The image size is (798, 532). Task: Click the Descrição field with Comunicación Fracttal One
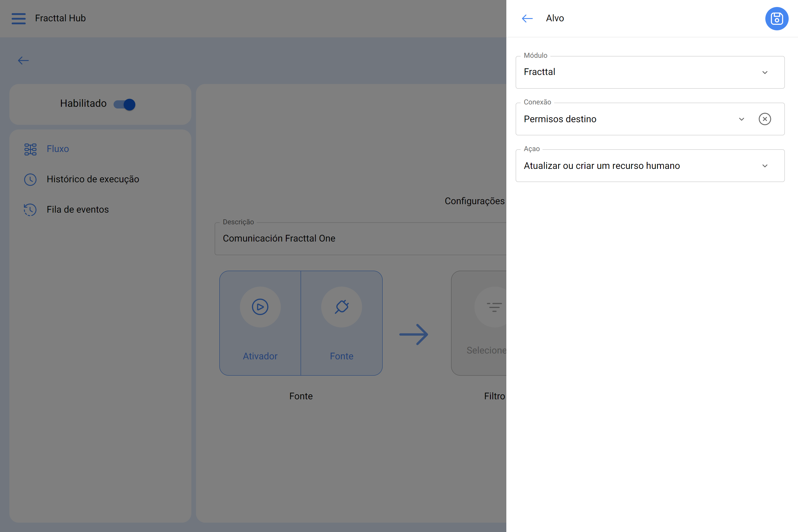[360, 239]
